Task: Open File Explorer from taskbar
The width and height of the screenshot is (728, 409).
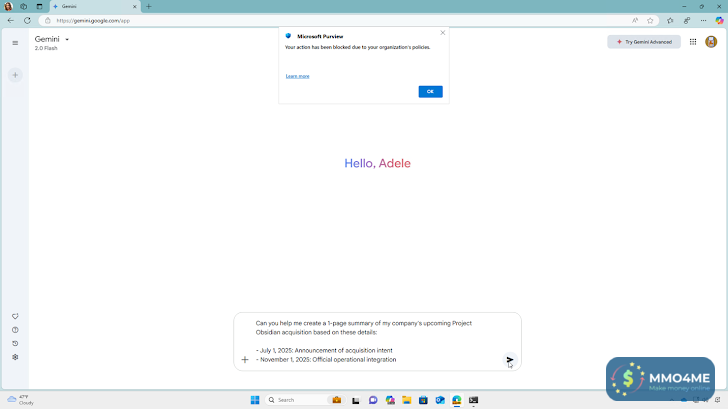Action: point(407,400)
